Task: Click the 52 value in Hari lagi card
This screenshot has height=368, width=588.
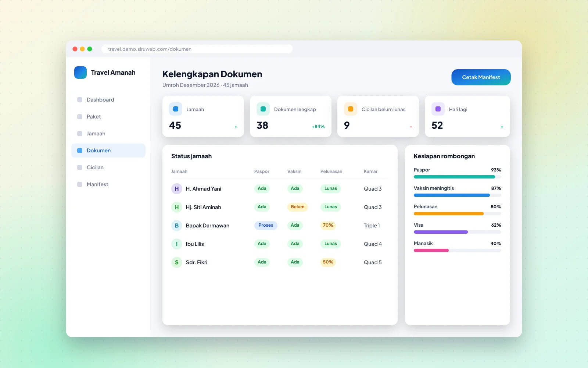Action: [x=437, y=125]
